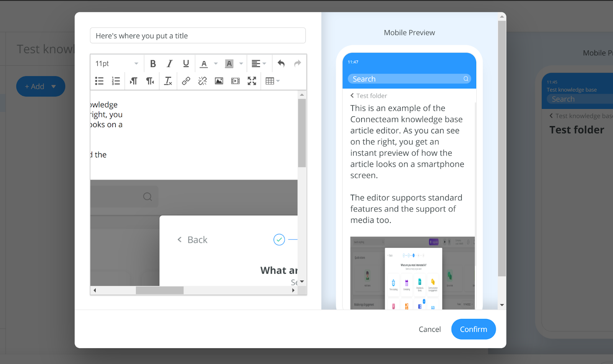Image resolution: width=613 pixels, height=364 pixels.
Task: Open the insert table dropdown
Action: [x=272, y=81]
